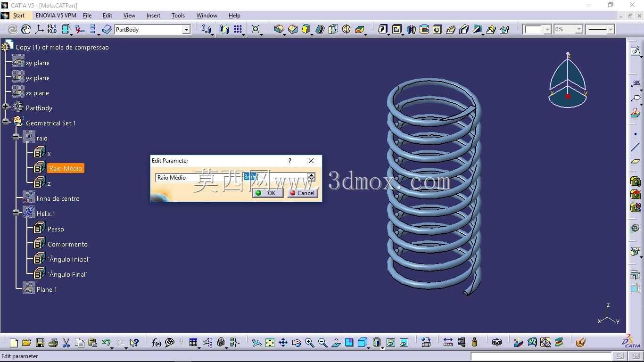Collapse the Helix.1 tree node

(x=16, y=213)
